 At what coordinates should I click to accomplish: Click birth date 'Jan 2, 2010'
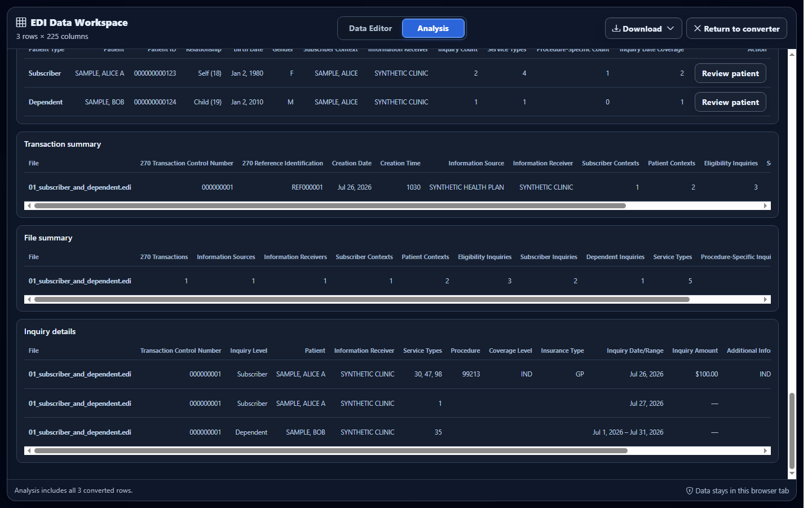point(247,102)
